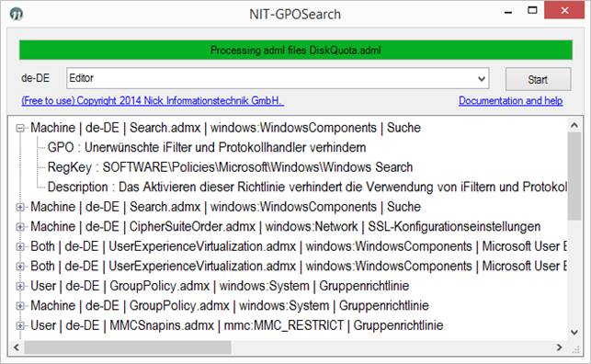This screenshot has width=591, height=364.
Task: Click the NIT-GPOSearch app icon in title bar
Action: tap(17, 14)
